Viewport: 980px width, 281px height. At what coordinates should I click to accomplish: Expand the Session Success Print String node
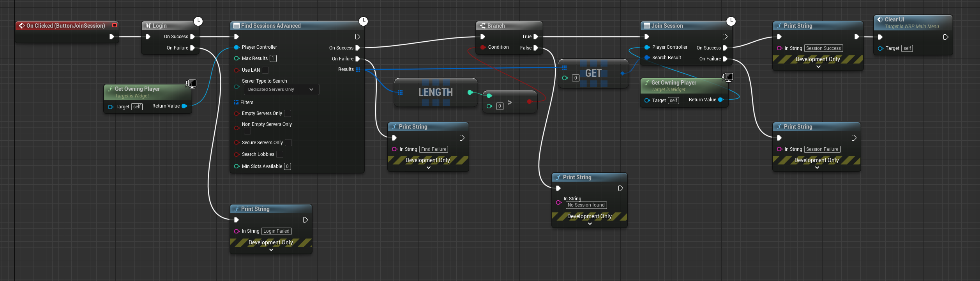click(818, 67)
